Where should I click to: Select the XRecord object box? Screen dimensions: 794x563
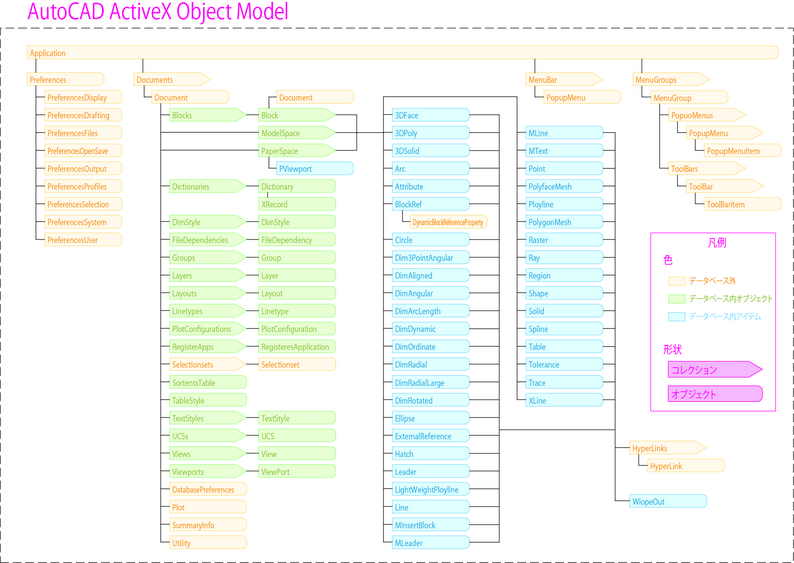click(x=297, y=204)
